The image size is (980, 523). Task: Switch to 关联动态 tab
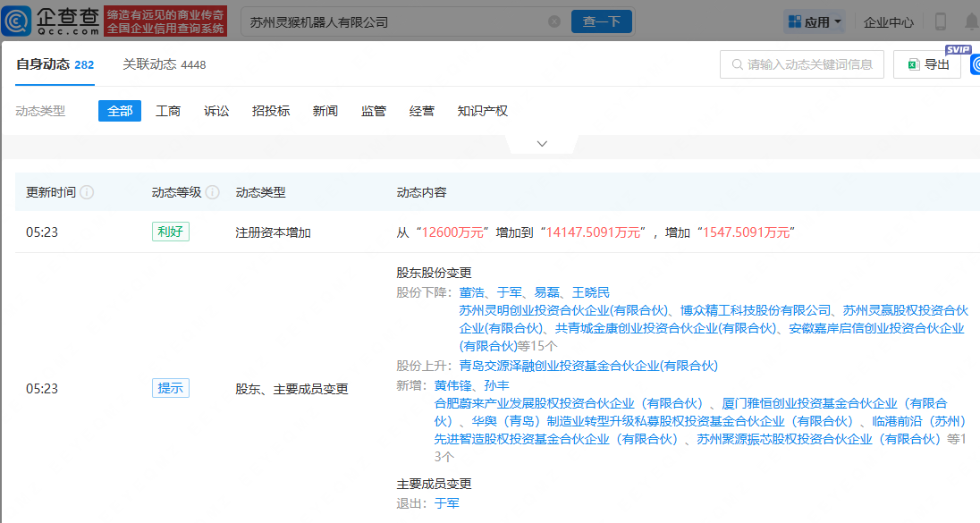point(165,64)
